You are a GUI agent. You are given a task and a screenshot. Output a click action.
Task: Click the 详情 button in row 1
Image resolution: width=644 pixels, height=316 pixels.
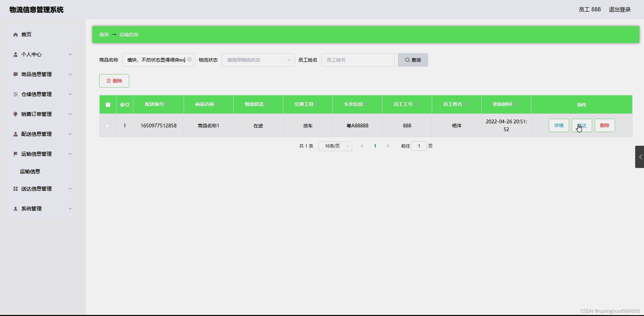click(559, 126)
